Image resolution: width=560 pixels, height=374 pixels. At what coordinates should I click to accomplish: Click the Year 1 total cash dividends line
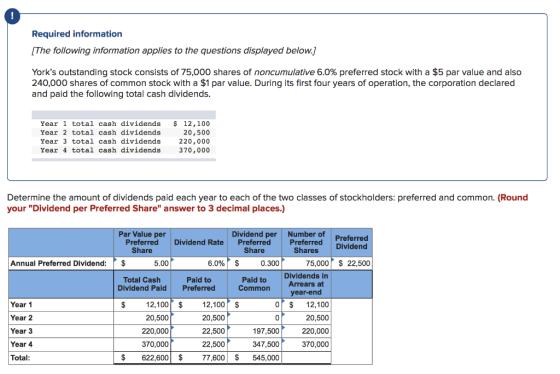point(125,124)
